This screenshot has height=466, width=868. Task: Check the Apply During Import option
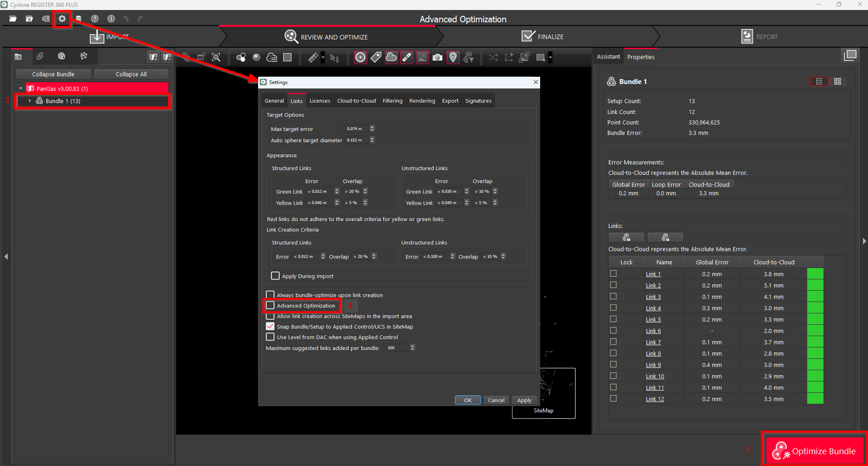coord(275,276)
